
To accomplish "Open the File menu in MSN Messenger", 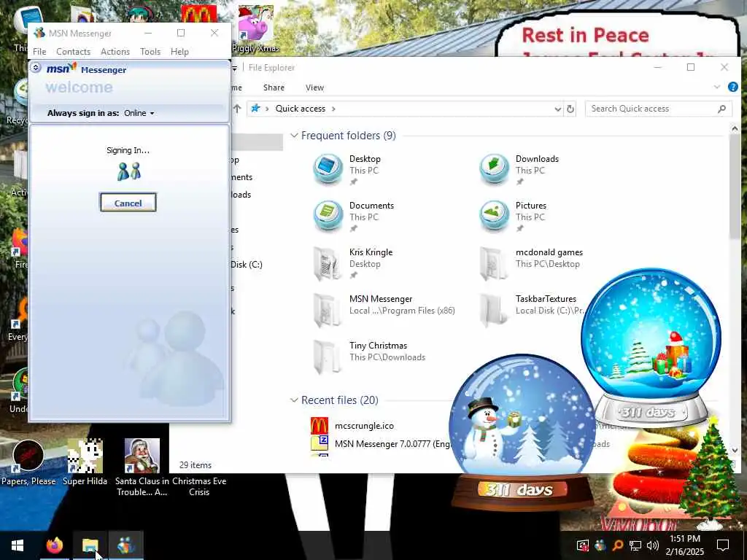I will 39,52.
